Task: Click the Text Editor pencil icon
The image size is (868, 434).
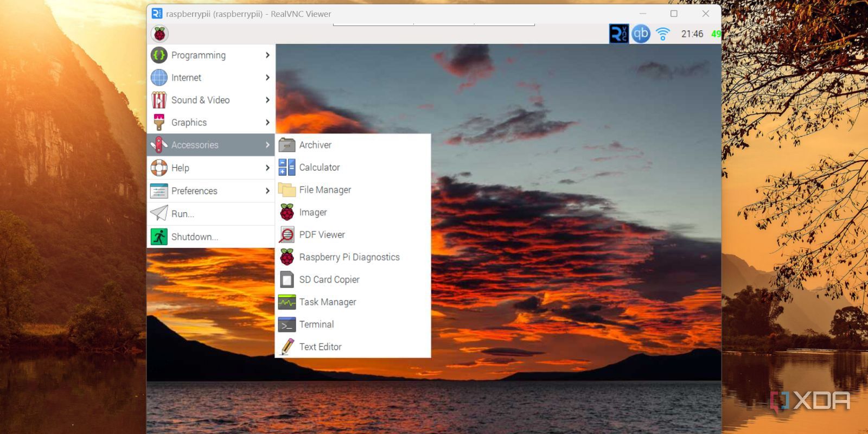Action: pyautogui.click(x=287, y=347)
